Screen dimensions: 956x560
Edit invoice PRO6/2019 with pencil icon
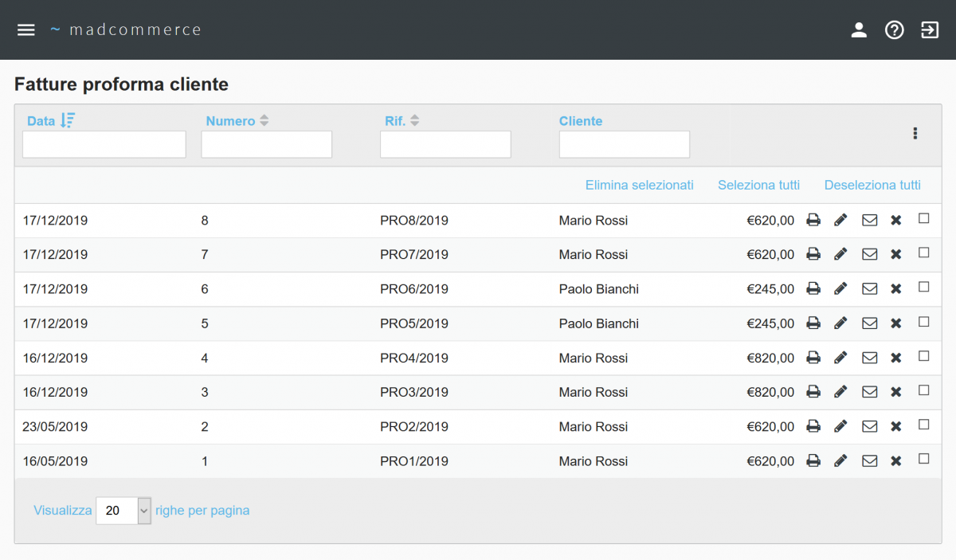pos(840,288)
